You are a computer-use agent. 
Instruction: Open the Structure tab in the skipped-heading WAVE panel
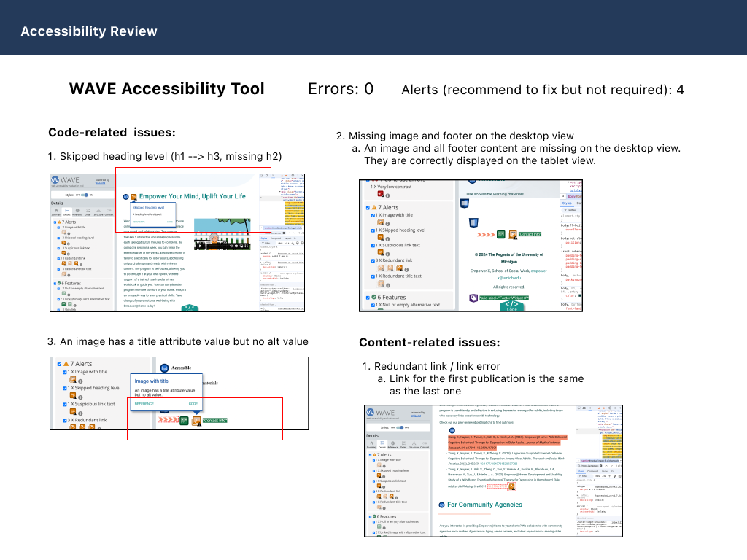(x=98, y=211)
